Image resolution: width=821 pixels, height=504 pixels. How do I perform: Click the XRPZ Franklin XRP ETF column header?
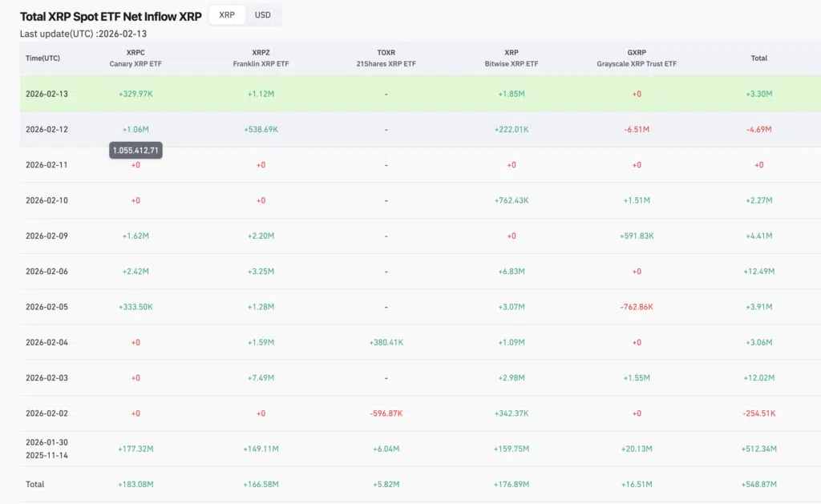click(261, 58)
